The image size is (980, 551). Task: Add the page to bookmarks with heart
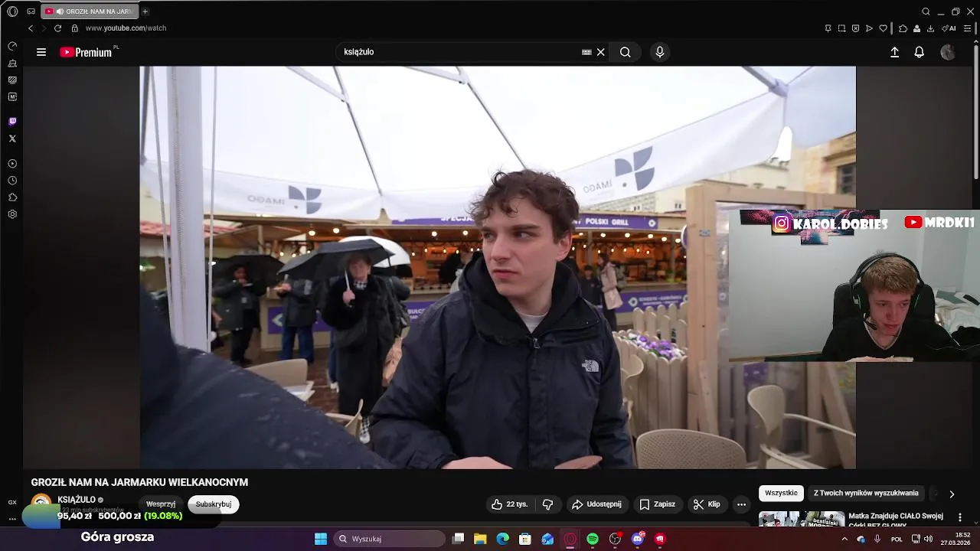(x=883, y=28)
